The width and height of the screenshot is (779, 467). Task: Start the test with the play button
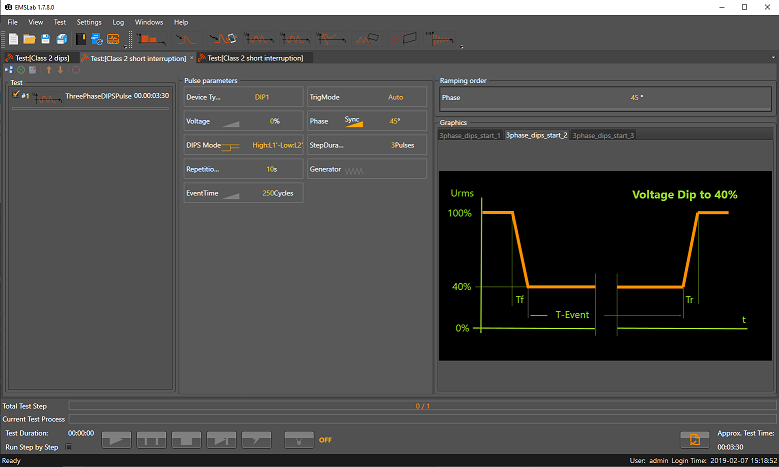pyautogui.click(x=116, y=439)
